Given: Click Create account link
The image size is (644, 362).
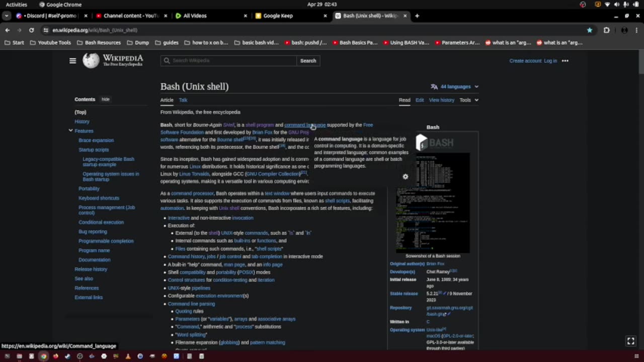Looking at the screenshot, I should point(525,61).
